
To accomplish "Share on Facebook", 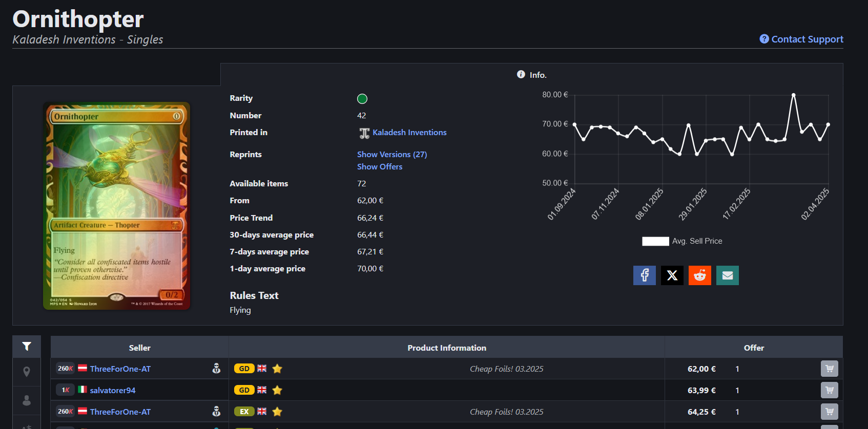I will coord(645,275).
